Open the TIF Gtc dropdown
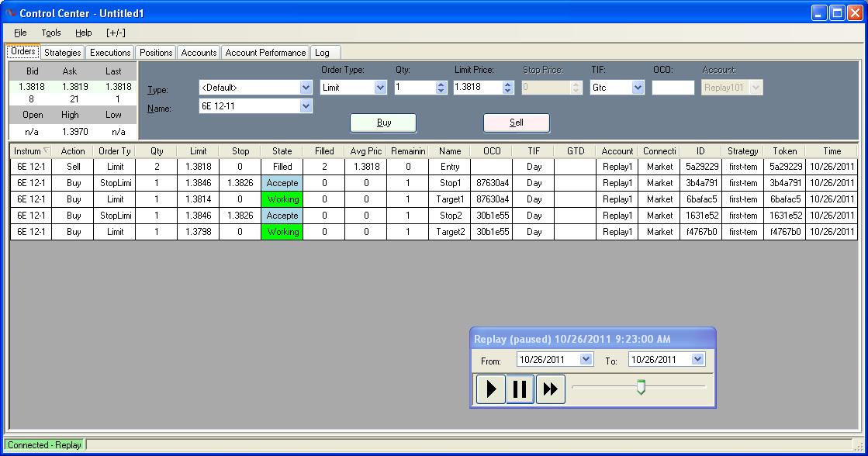The image size is (868, 456). [x=638, y=88]
